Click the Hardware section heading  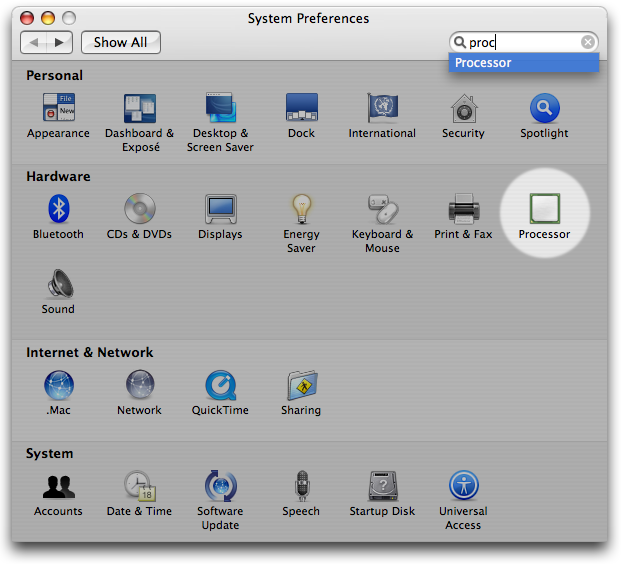coord(58,176)
